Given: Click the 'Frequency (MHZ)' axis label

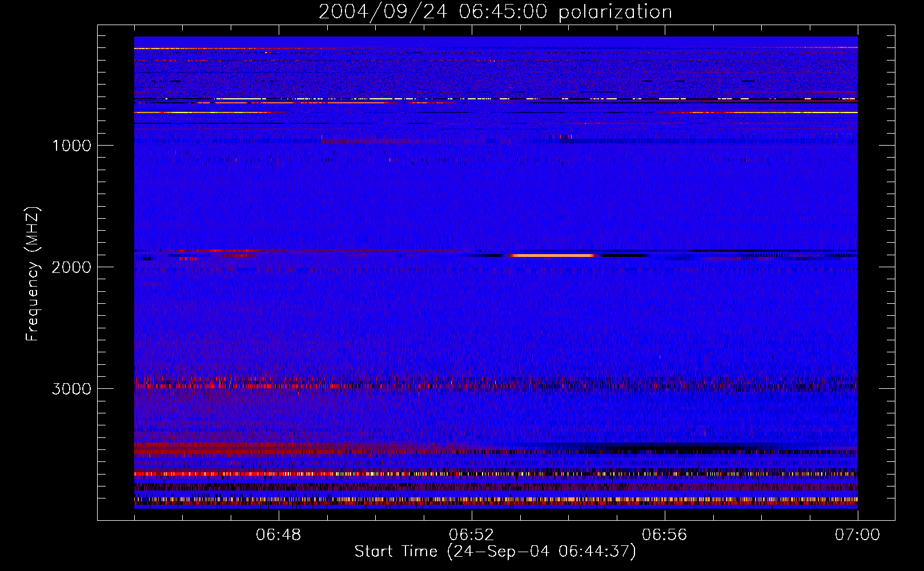Looking at the screenshot, I should tap(33, 274).
